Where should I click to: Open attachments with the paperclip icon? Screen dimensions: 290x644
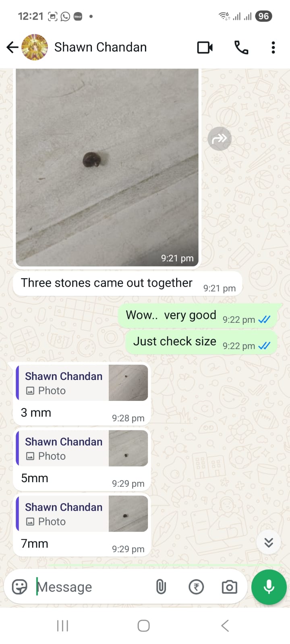161,587
